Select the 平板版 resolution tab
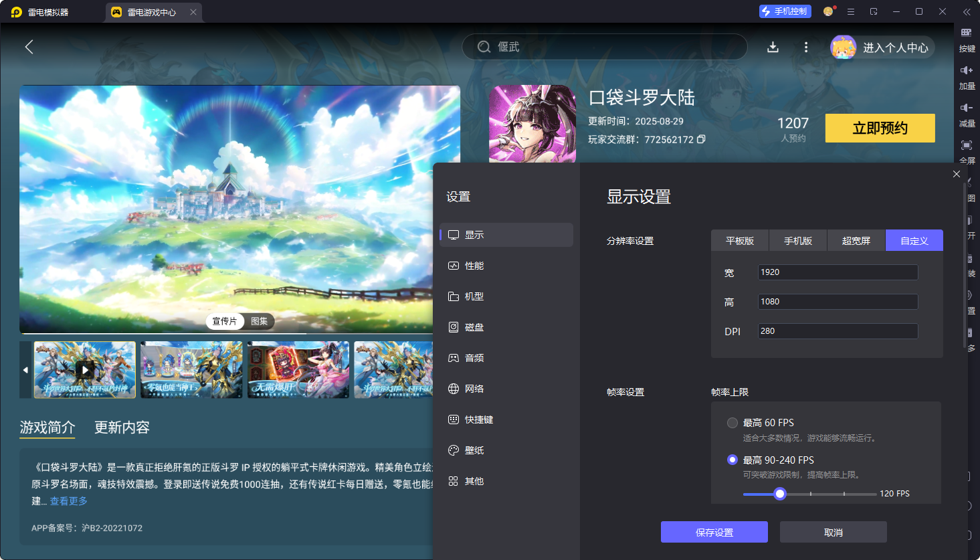The height and width of the screenshot is (560, 980). [740, 240]
